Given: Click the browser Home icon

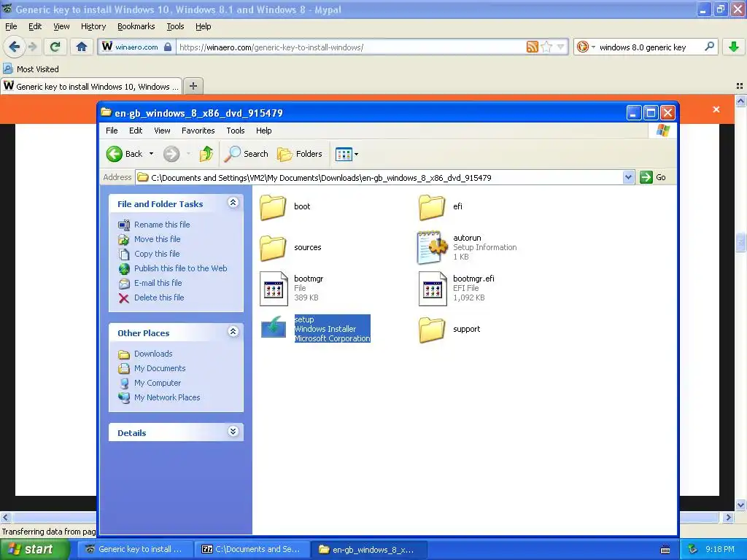Looking at the screenshot, I should [x=82, y=47].
